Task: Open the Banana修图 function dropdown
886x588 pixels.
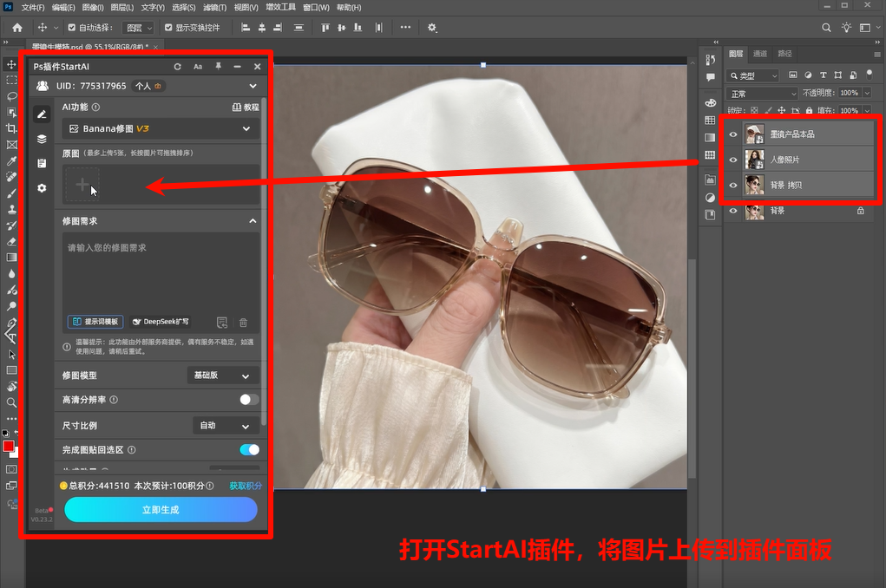Action: pyautogui.click(x=161, y=129)
